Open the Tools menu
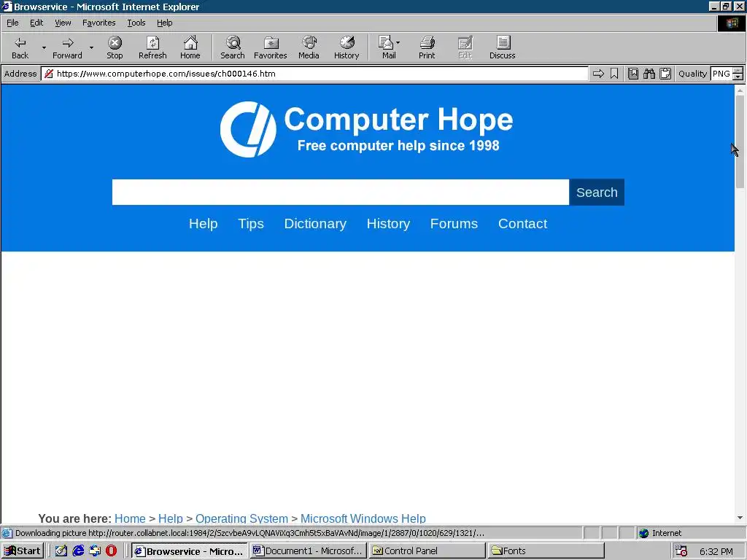Image resolution: width=747 pixels, height=560 pixels. 136,23
